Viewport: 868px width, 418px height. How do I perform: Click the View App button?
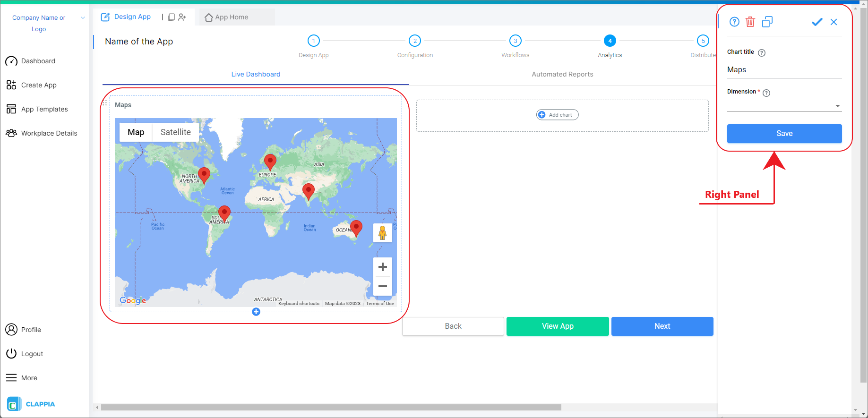click(x=558, y=326)
